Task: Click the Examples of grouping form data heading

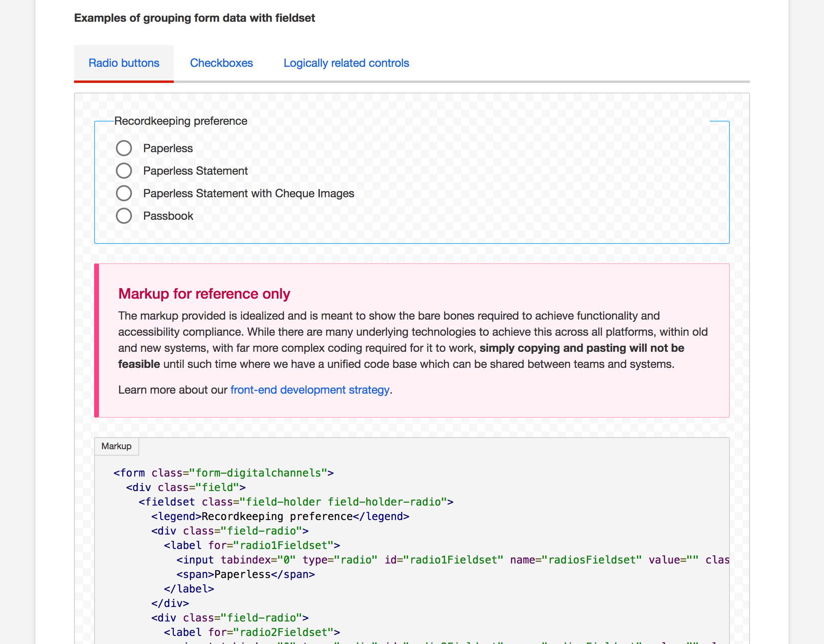Action: click(x=194, y=18)
